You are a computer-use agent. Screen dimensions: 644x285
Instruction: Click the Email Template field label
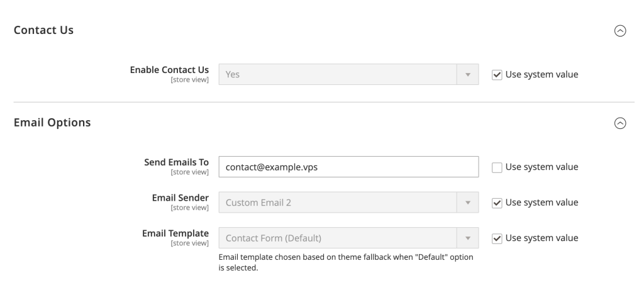coord(177,233)
